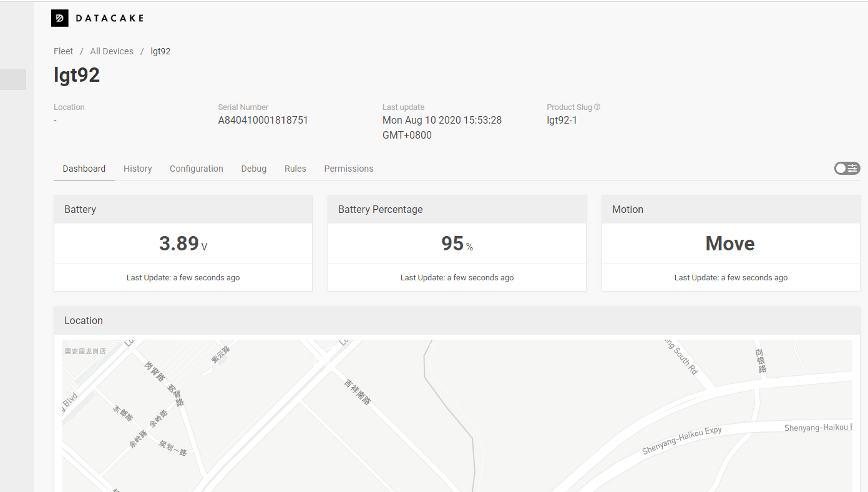The width and height of the screenshot is (868, 492).
Task: Click the Battery Percentage 95 % value
Action: coord(457,244)
